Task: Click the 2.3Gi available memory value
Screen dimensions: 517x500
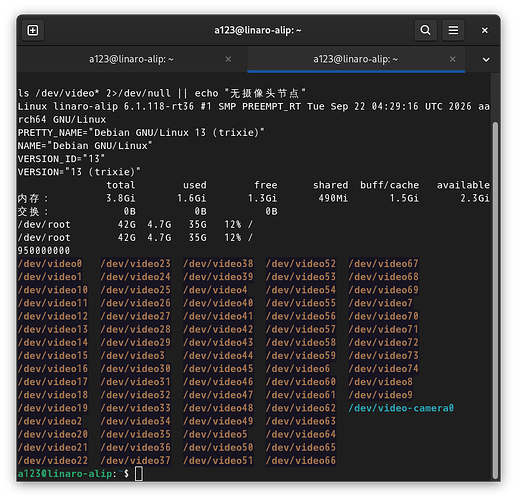Action: click(x=475, y=198)
